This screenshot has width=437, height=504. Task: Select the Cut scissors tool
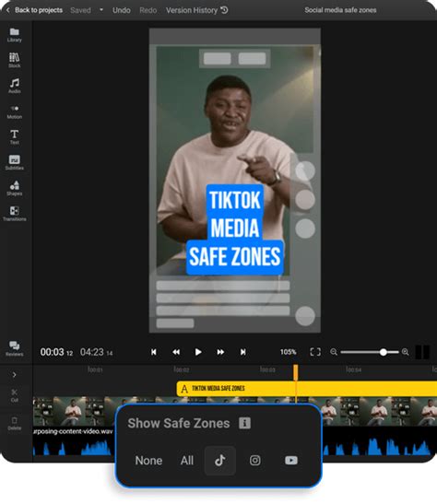15,395
